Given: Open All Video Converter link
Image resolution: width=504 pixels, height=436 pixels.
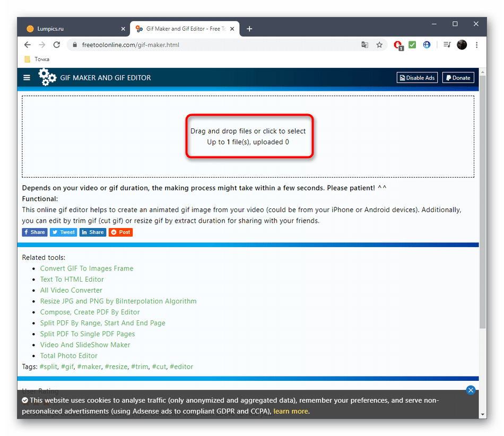Looking at the screenshot, I should coord(71,290).
